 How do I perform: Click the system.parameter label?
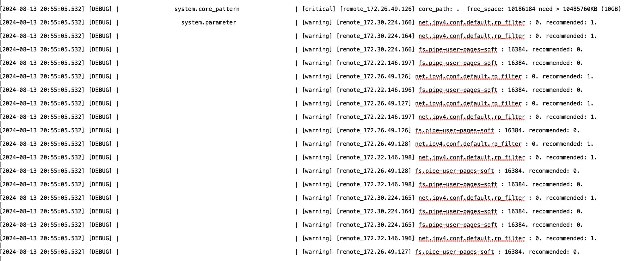209,22
